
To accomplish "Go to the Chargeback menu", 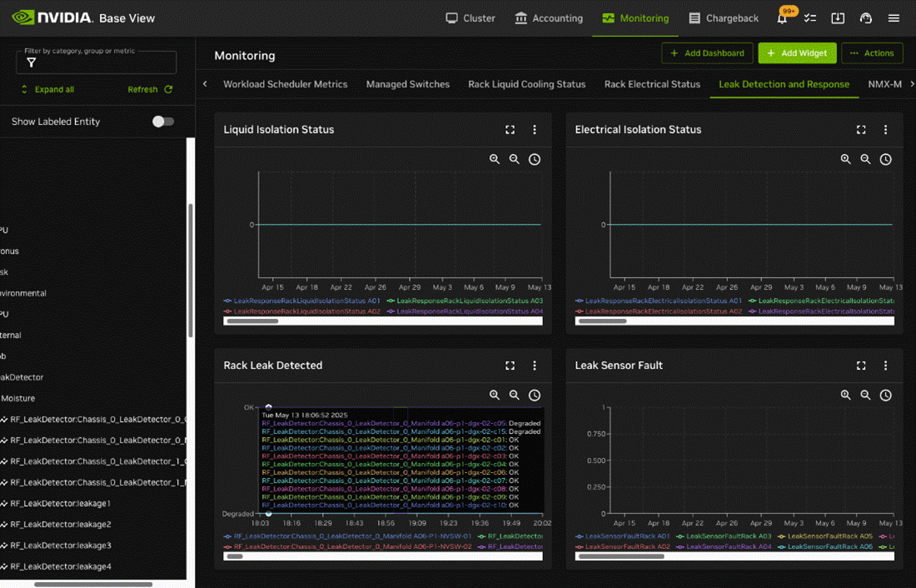I will pyautogui.click(x=724, y=18).
